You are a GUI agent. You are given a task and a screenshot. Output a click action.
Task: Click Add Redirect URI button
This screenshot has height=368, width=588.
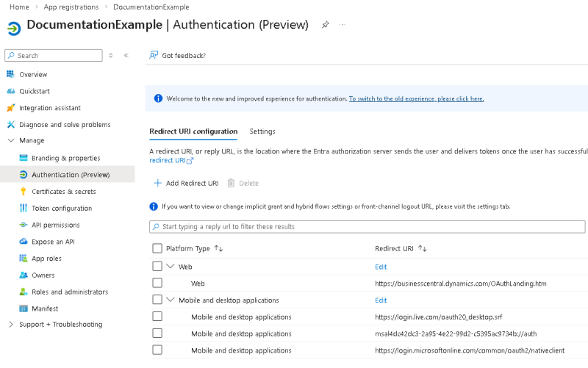click(186, 183)
